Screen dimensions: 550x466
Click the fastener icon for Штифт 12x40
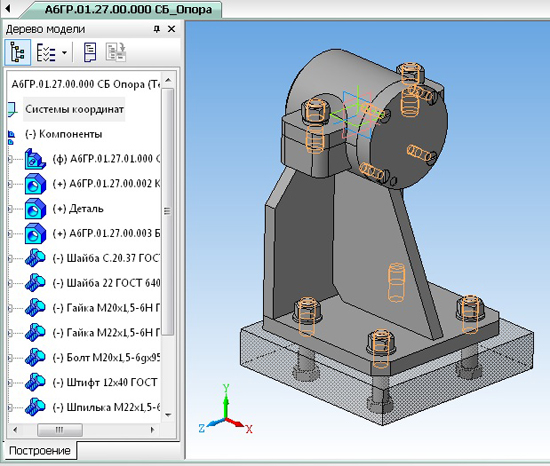[35, 383]
